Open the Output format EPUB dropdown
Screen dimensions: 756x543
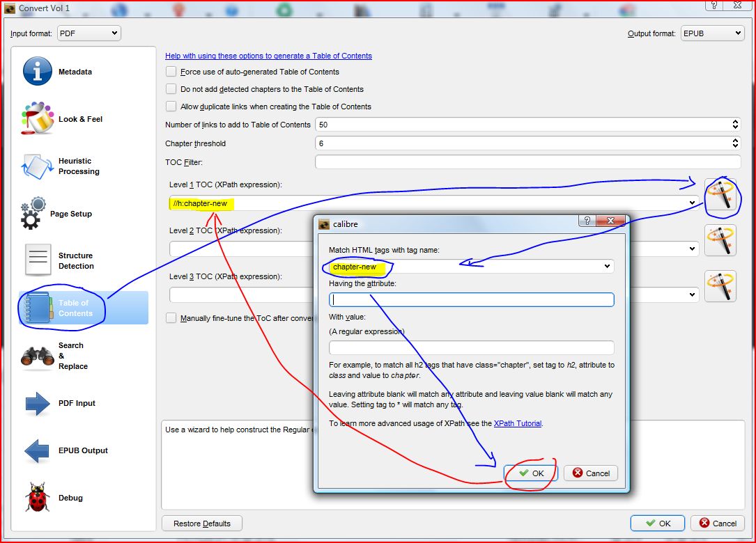point(711,33)
